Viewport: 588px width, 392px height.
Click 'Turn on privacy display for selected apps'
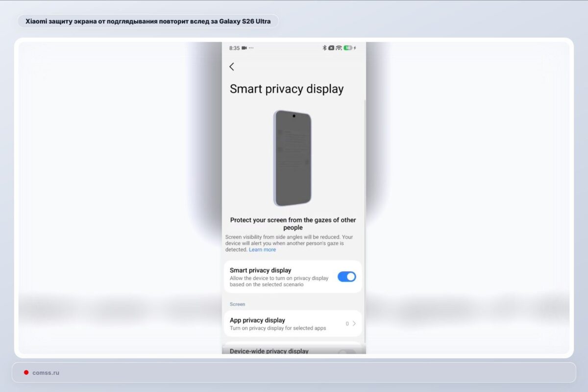click(278, 328)
